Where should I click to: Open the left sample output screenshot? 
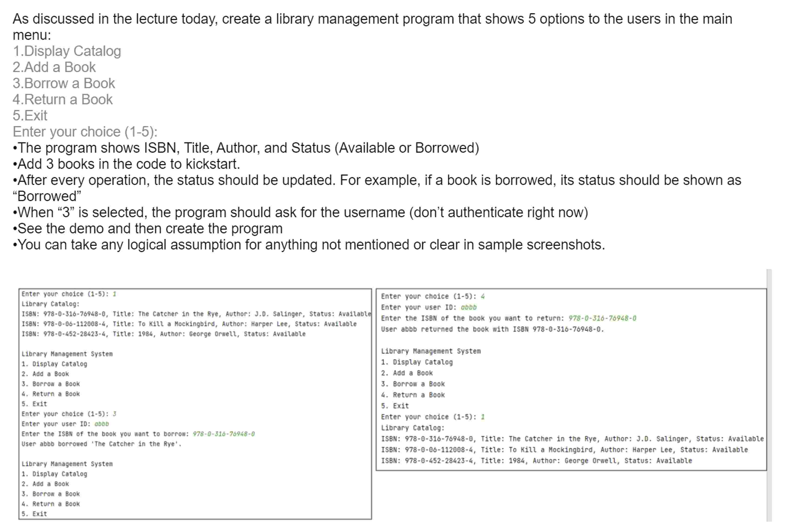tap(195, 404)
